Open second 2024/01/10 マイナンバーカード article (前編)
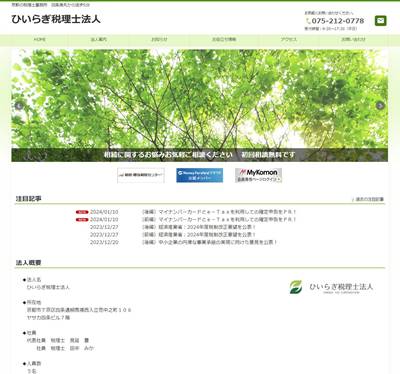Image resolution: width=400 pixels, height=374 pixels. [219, 220]
